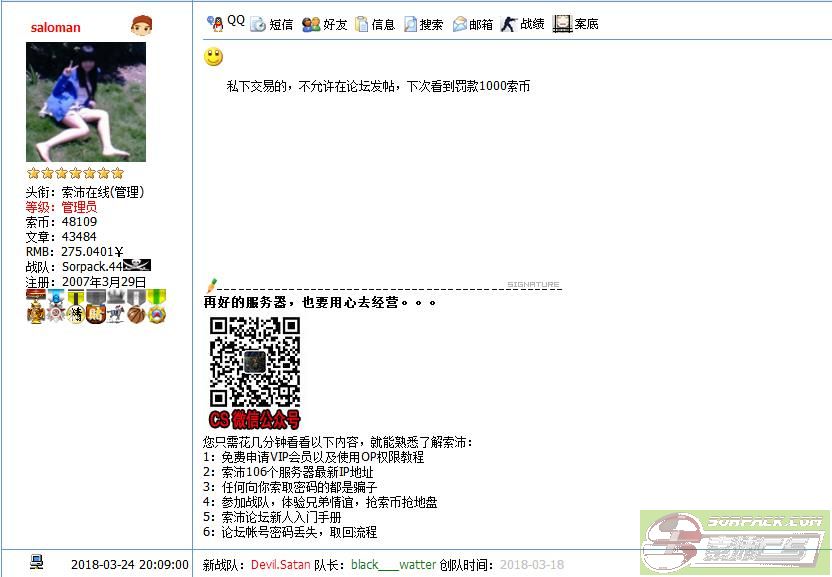Viewport: 832px width, 577px height.
Task: Click the green-yellow ribbon gold medal
Action: coord(157,307)
